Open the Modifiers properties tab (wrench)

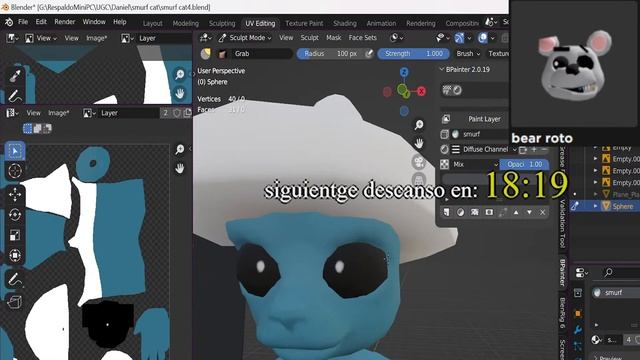578,330
